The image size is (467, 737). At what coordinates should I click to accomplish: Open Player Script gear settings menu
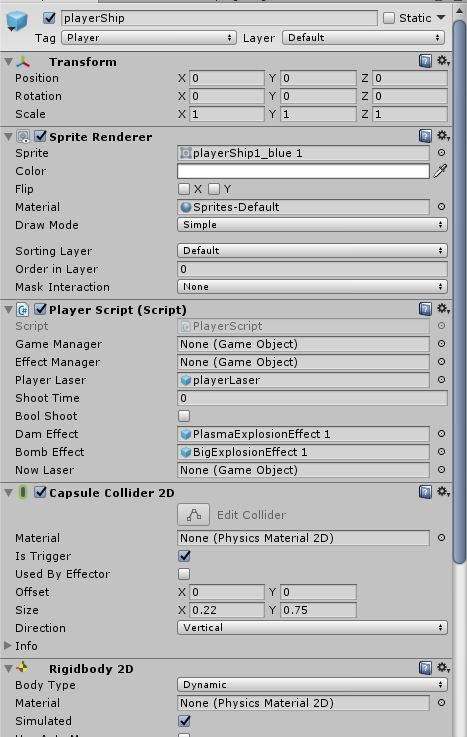443,309
